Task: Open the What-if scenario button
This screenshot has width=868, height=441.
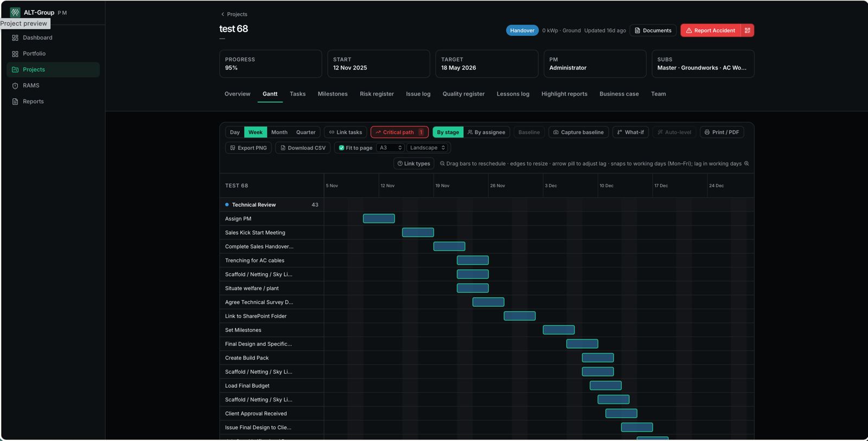Action: pyautogui.click(x=630, y=132)
